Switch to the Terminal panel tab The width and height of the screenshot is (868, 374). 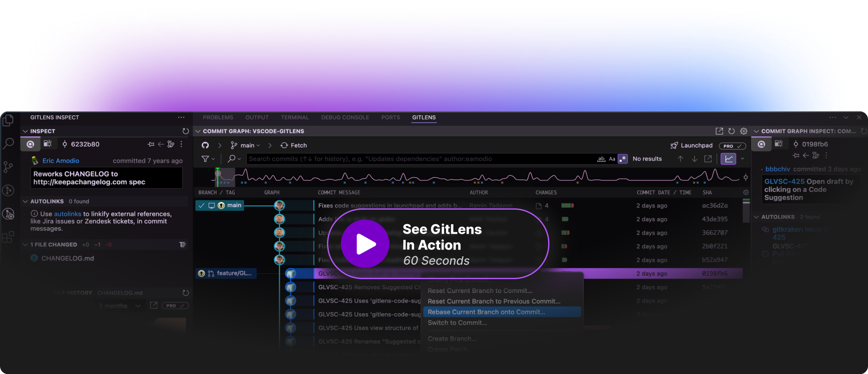[x=294, y=117]
